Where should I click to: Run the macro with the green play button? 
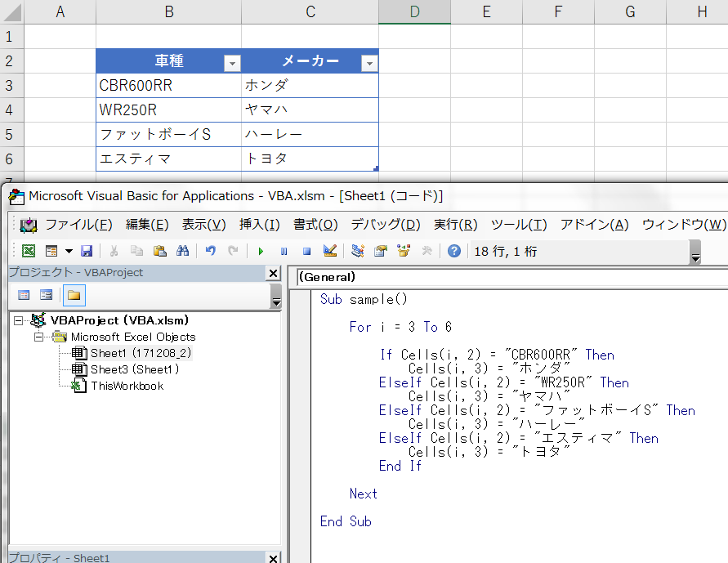261,252
